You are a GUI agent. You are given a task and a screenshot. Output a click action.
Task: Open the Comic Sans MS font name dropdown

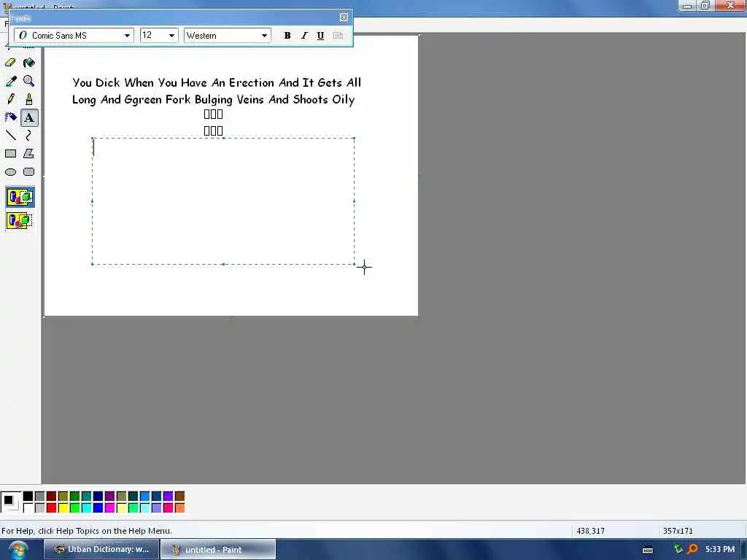pos(127,36)
